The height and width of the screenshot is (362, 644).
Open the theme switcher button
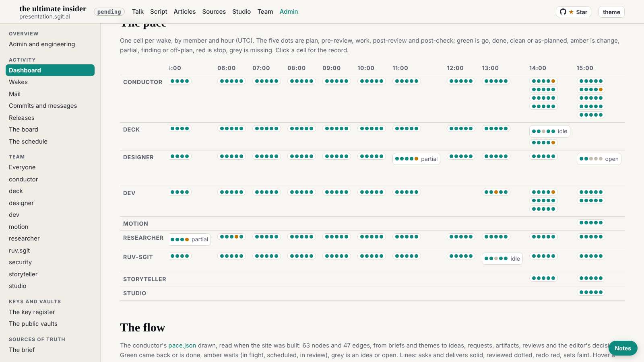point(611,12)
